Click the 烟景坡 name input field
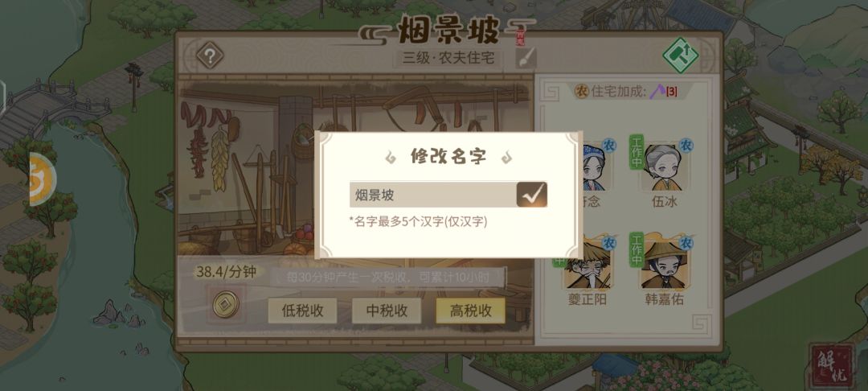 click(433, 195)
